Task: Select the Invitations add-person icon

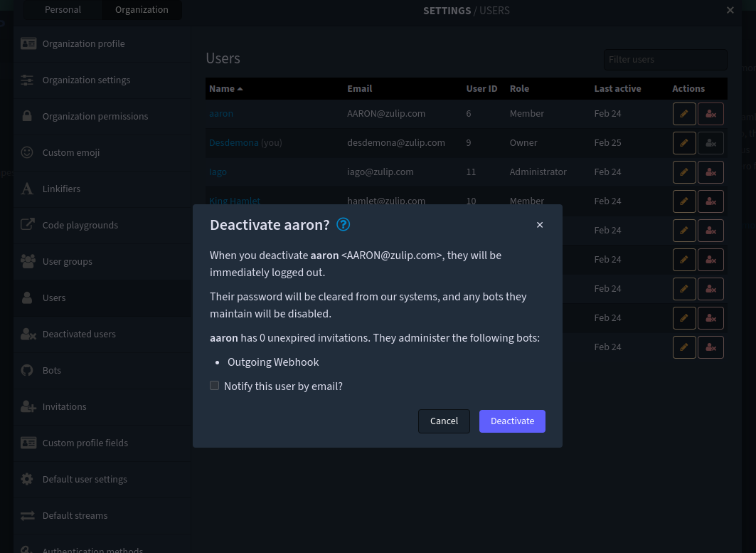Action: [27, 406]
